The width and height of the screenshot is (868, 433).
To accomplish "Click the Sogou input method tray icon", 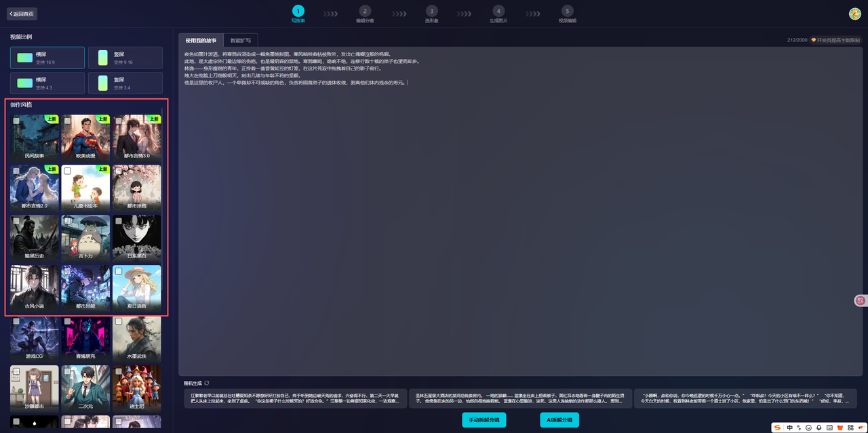I will 777,428.
